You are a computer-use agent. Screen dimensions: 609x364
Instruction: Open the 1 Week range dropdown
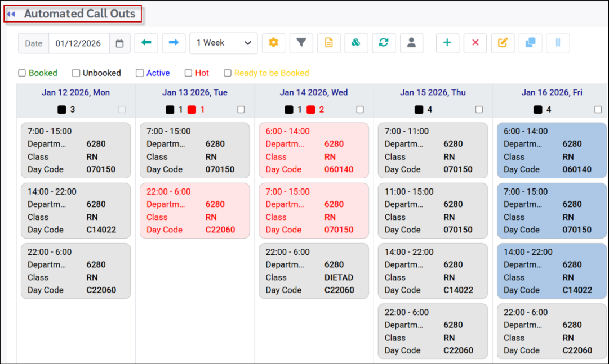224,43
